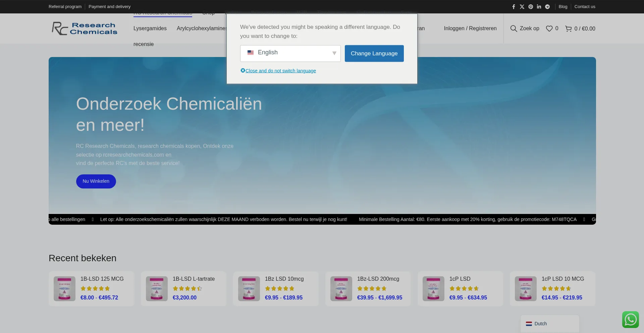Click the star rating of 1Bz-LSD 200mcg
This screenshot has height=333, width=644.
372,288
